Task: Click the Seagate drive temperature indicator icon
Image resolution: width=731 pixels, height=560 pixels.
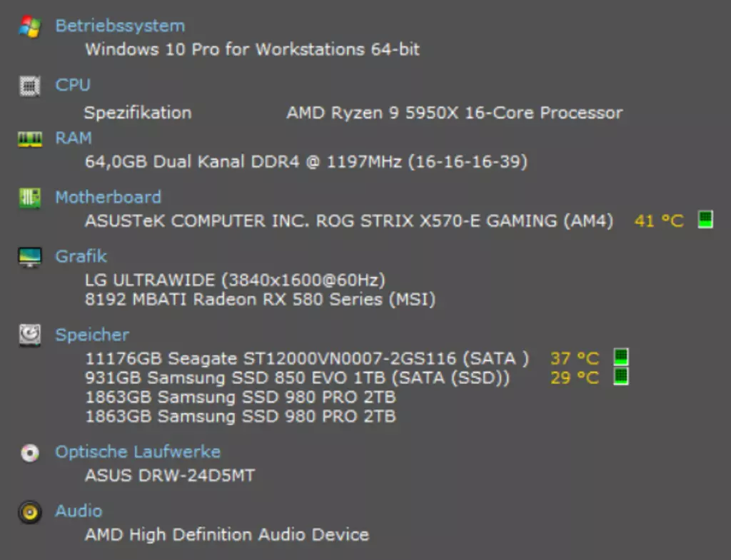Action: coord(621,357)
